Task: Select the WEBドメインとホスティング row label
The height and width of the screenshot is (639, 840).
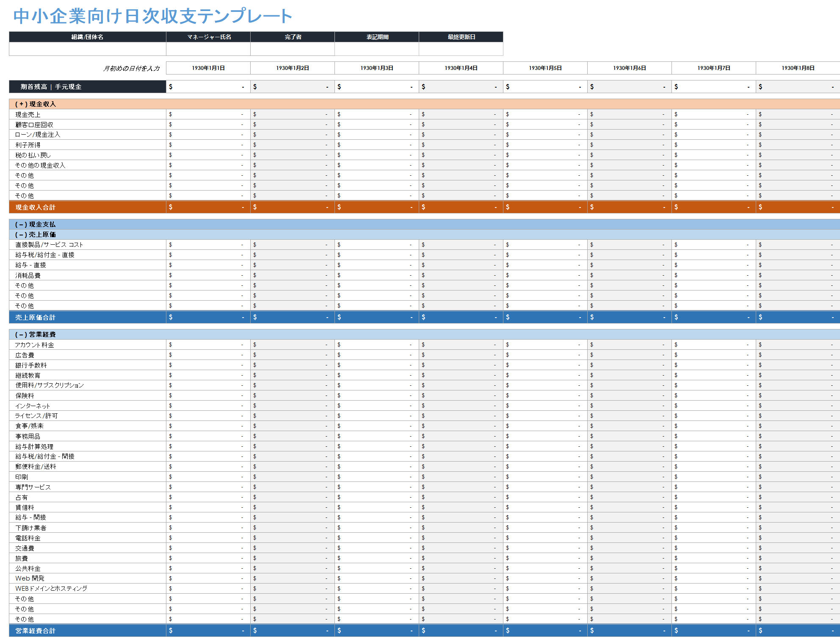Action: pos(88,589)
